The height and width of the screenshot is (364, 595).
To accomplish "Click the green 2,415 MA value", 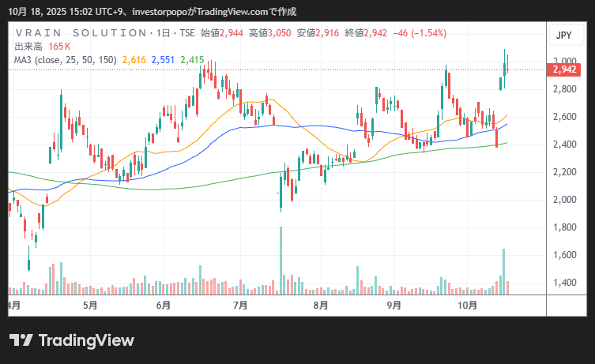I will click(192, 59).
